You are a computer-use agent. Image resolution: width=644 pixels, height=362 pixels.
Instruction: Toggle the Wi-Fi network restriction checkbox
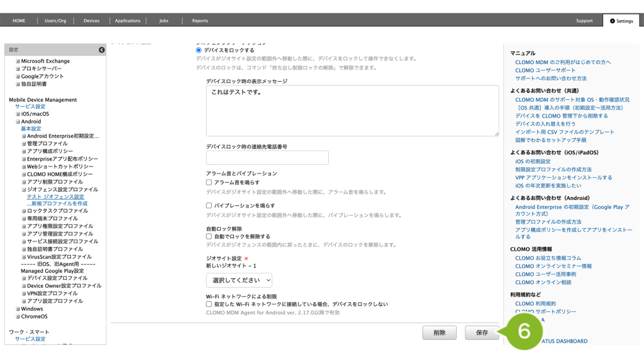pos(209,304)
